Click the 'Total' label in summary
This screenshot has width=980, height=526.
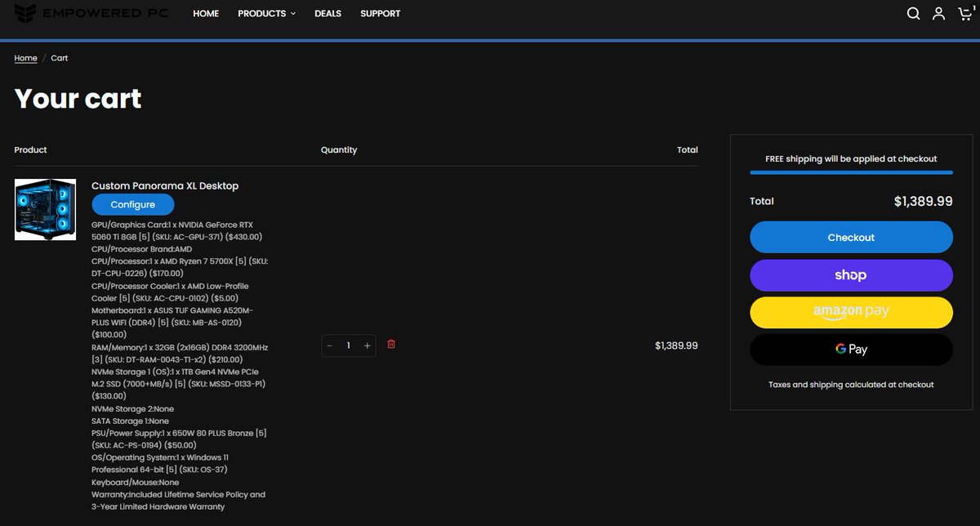click(x=762, y=201)
